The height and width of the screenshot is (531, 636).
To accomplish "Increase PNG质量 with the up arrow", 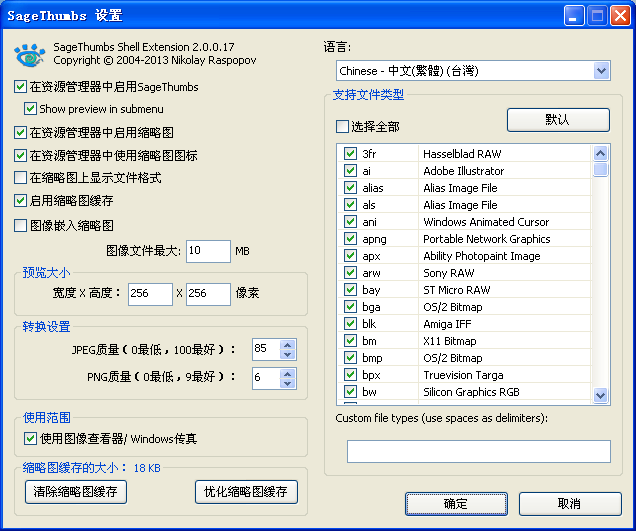I will [288, 374].
